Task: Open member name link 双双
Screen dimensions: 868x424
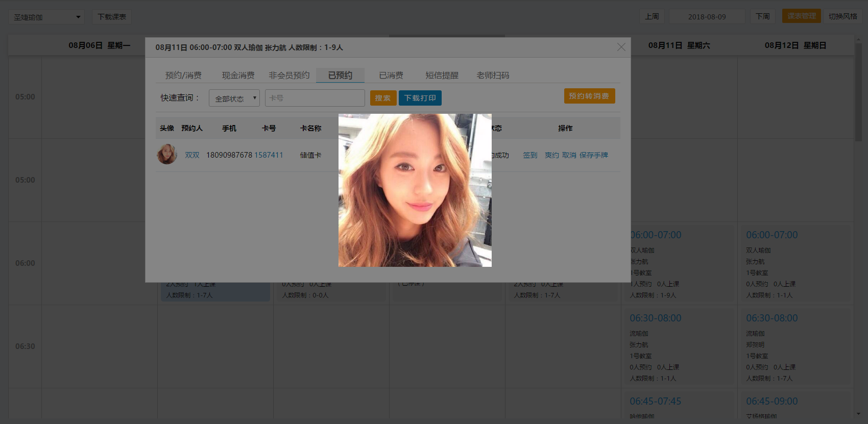Action: tap(192, 155)
